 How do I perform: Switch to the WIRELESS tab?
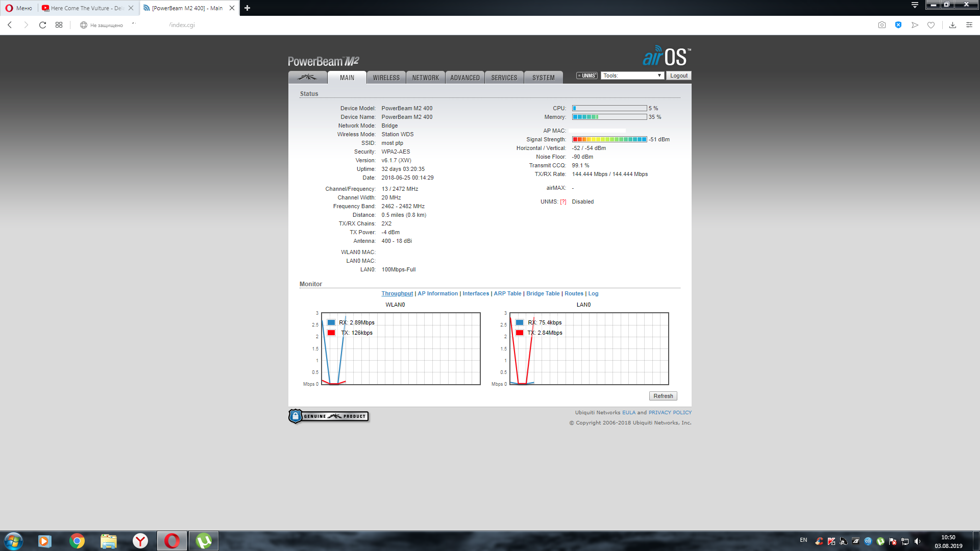(x=386, y=78)
